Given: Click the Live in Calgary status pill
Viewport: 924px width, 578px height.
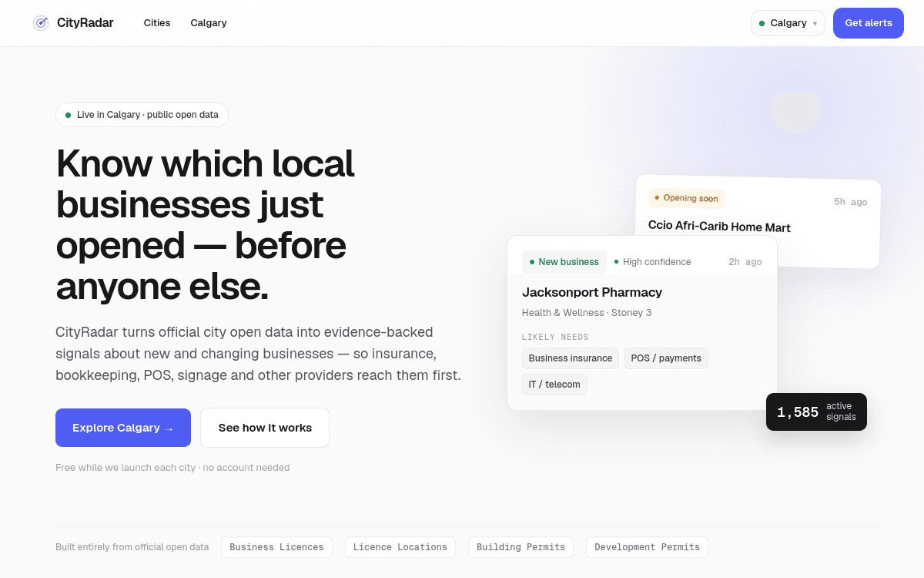Looking at the screenshot, I should pos(142,115).
